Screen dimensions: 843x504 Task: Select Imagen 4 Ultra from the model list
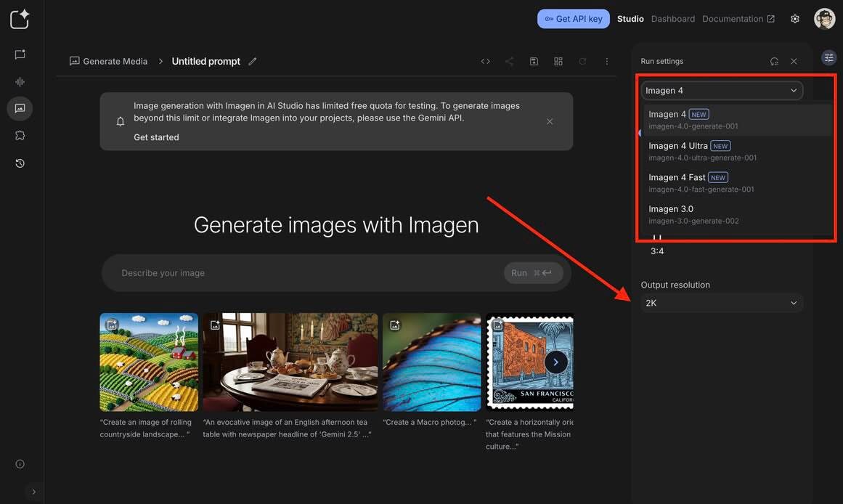[x=738, y=151]
